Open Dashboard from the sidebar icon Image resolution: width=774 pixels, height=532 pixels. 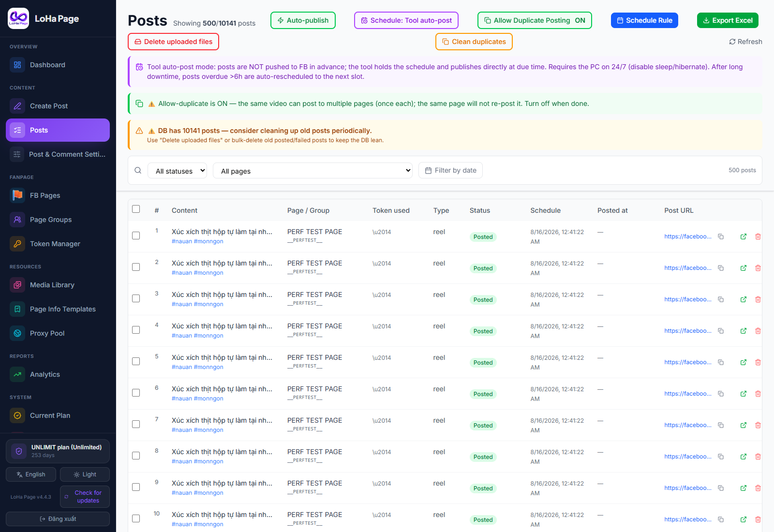[17, 65]
